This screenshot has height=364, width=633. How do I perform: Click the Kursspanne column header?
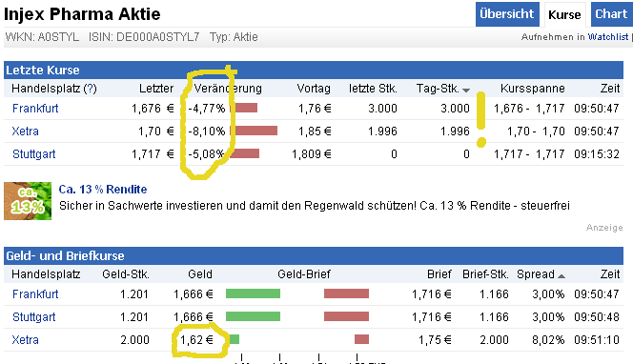point(533,89)
